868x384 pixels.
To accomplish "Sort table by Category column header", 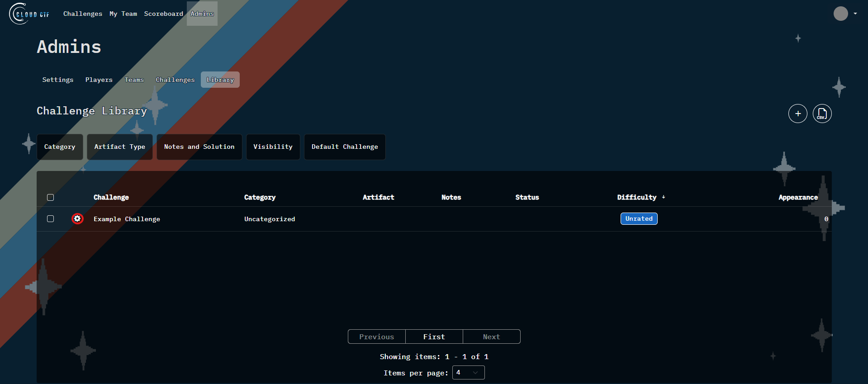I will click(x=260, y=197).
